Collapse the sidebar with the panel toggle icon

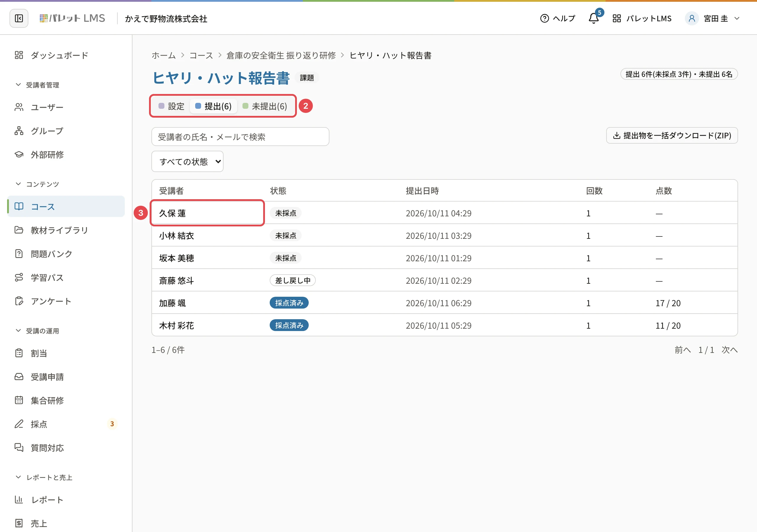click(19, 18)
